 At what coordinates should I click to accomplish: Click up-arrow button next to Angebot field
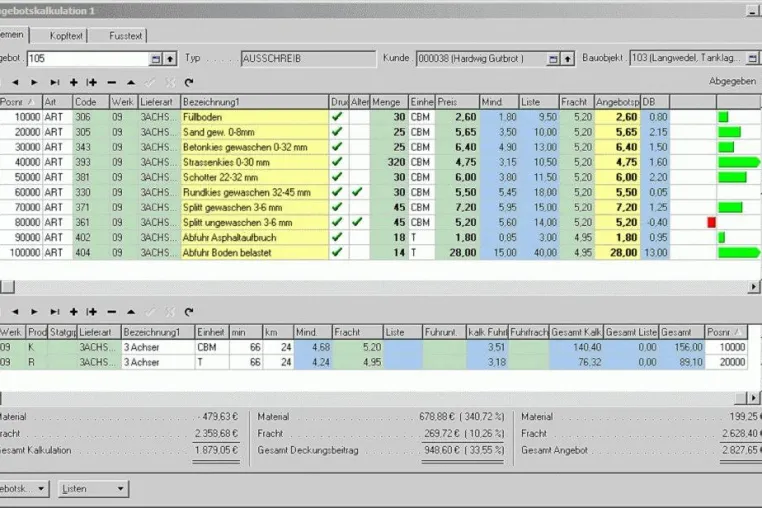(x=170, y=59)
